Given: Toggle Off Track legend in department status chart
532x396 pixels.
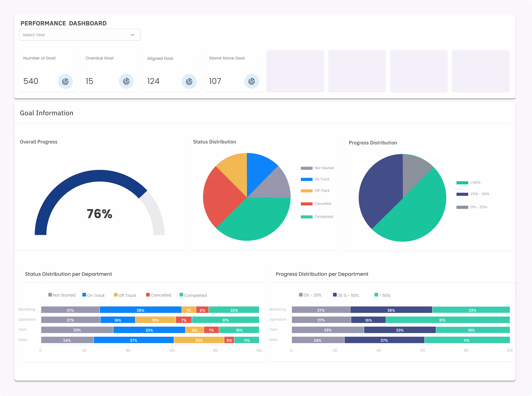Looking at the screenshot, I should [125, 295].
